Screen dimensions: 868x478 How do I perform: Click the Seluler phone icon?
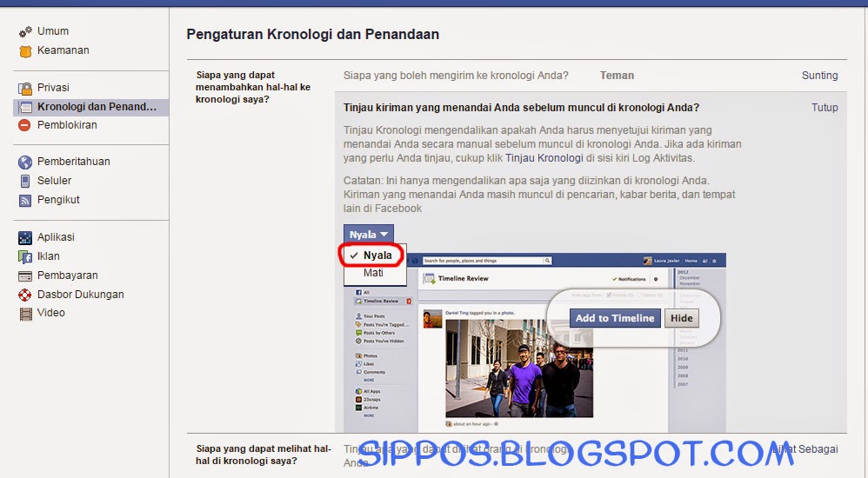coord(25,181)
